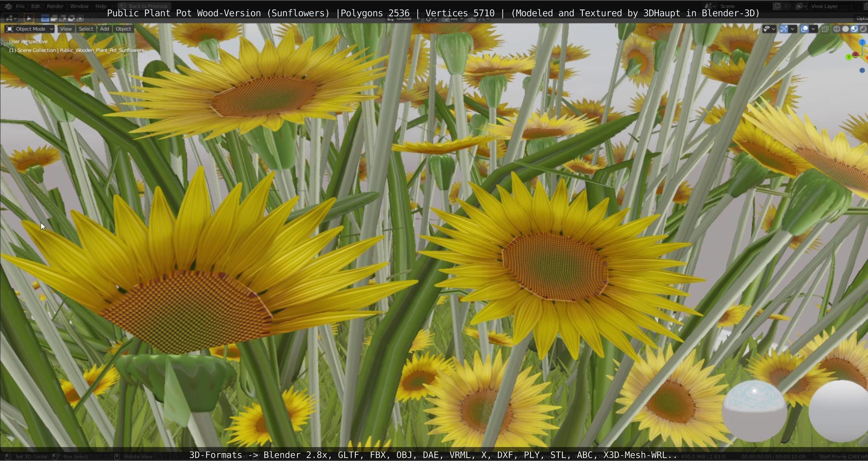The width and height of the screenshot is (868, 461).
Task: Expand the Gizmo options dropdown arrow
Action: click(x=793, y=29)
